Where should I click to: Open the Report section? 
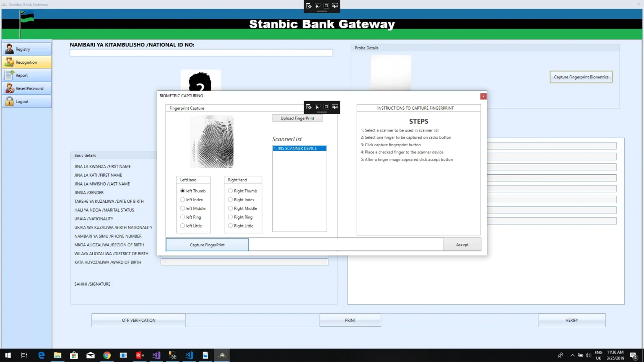tap(27, 75)
